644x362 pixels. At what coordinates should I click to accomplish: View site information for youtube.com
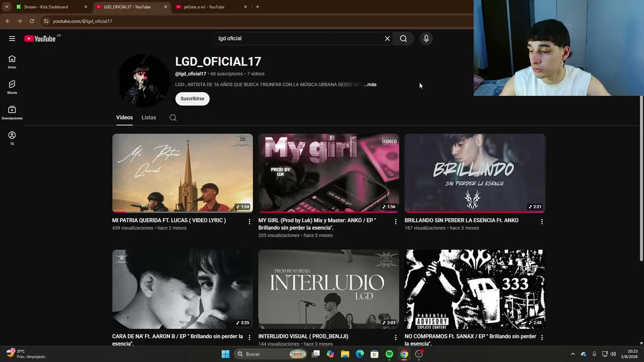point(46,21)
